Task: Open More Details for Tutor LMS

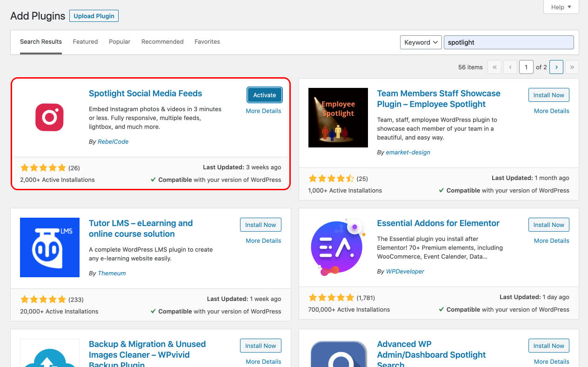Action: [263, 240]
